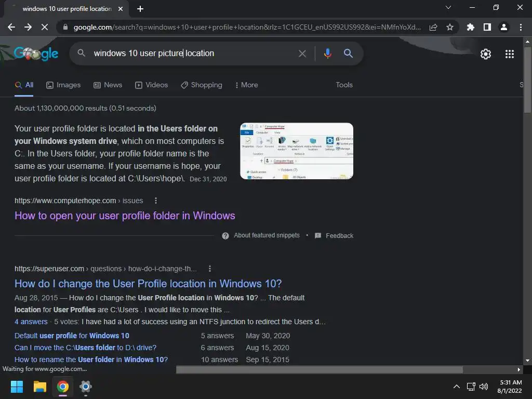Click the superuser.com URL breadcrumb
Screen dimensions: 532x399
pyautogui.click(x=105, y=269)
